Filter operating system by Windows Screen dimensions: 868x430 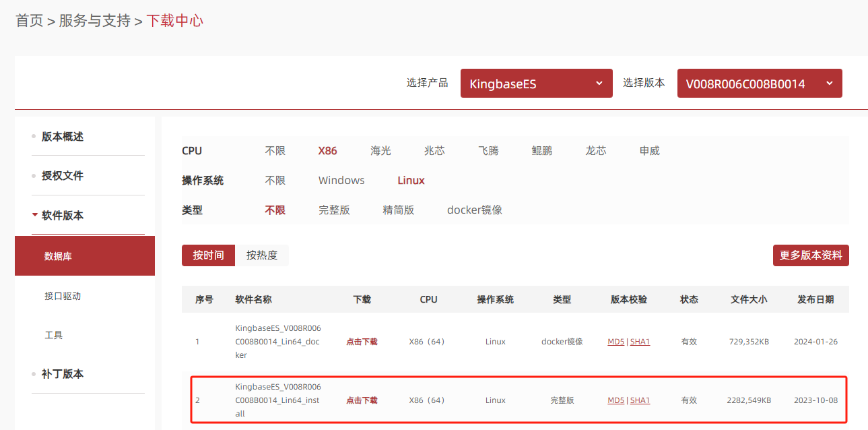[341, 181]
